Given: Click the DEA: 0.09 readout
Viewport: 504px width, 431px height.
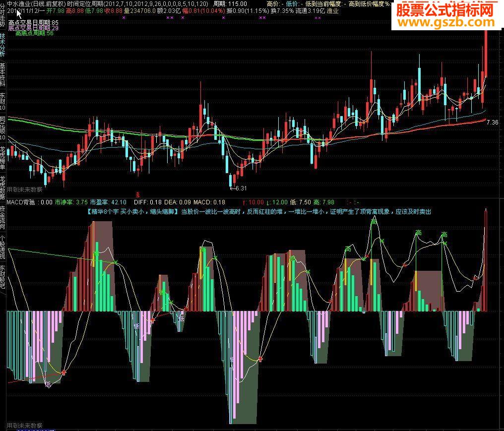Looking at the screenshot, I should point(178,202).
